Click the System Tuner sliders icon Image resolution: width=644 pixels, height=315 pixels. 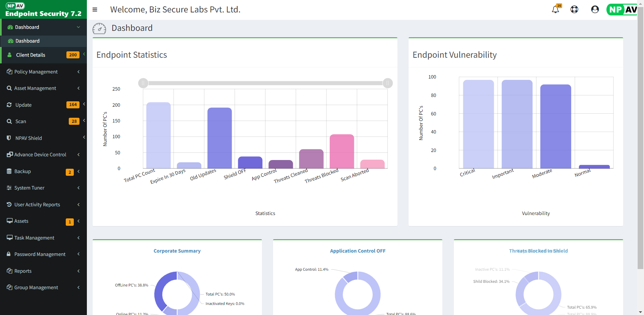[9, 188]
